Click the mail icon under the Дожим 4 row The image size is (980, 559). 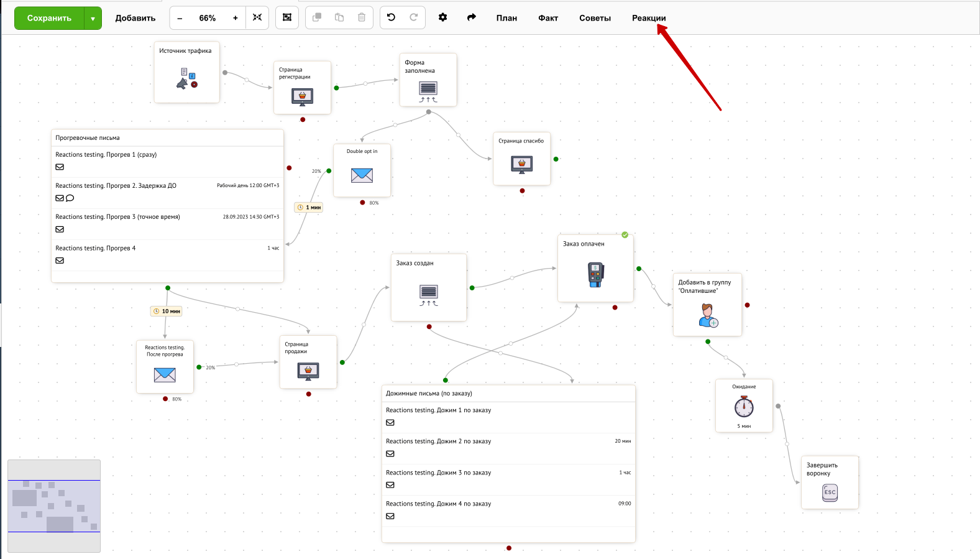(x=390, y=516)
